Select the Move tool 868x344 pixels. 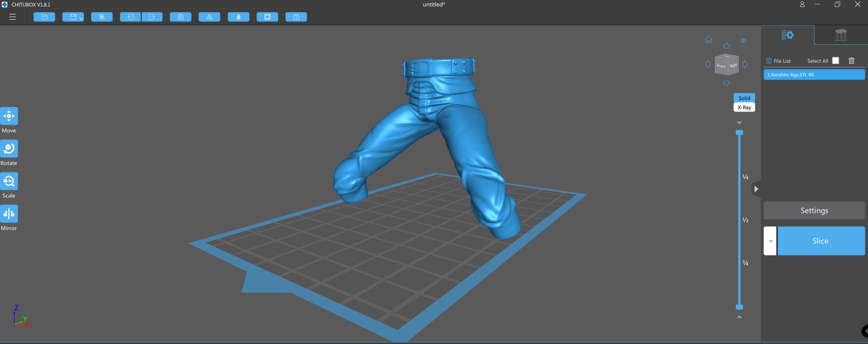click(9, 116)
